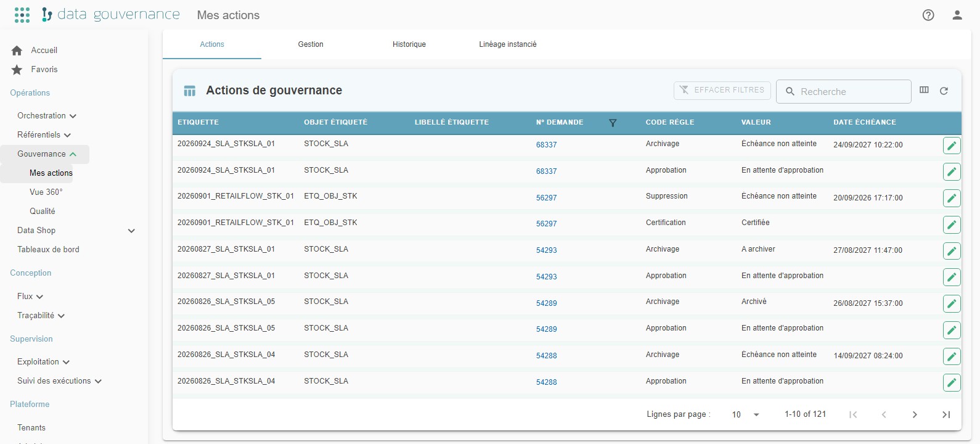980x444 pixels.
Task: Click the filter icon on N° Demande column
Action: (613, 123)
